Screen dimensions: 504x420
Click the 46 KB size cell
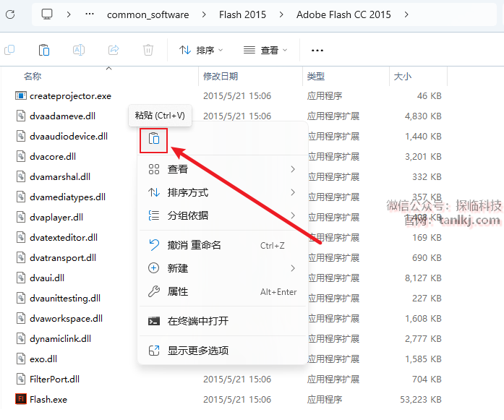[x=429, y=95]
